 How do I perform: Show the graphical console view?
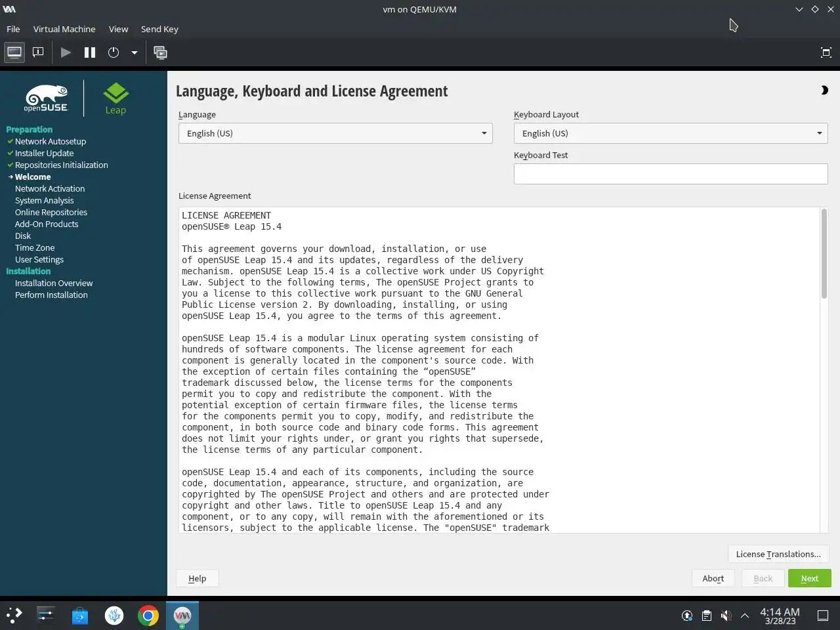(x=14, y=52)
